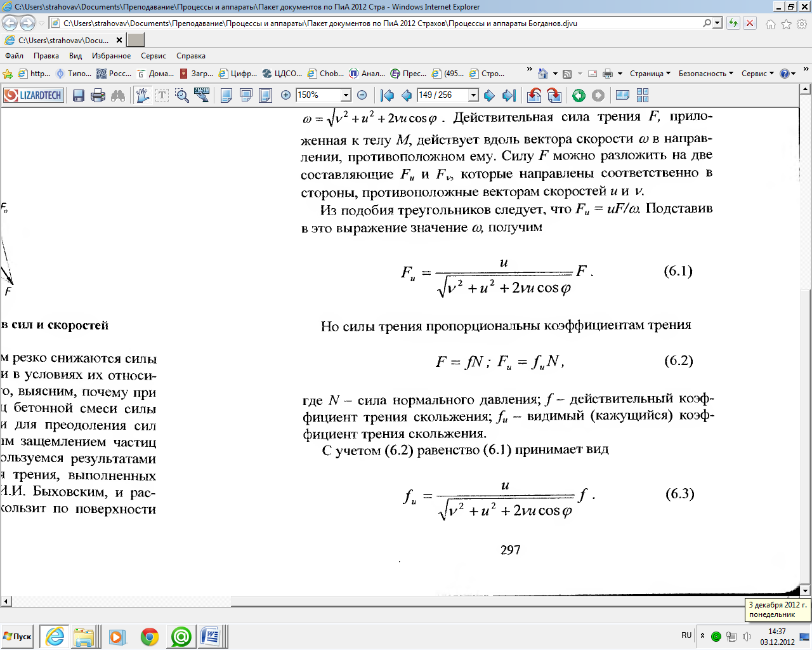Click the IE command bar printer icon
The image size is (812, 650).
(x=608, y=74)
